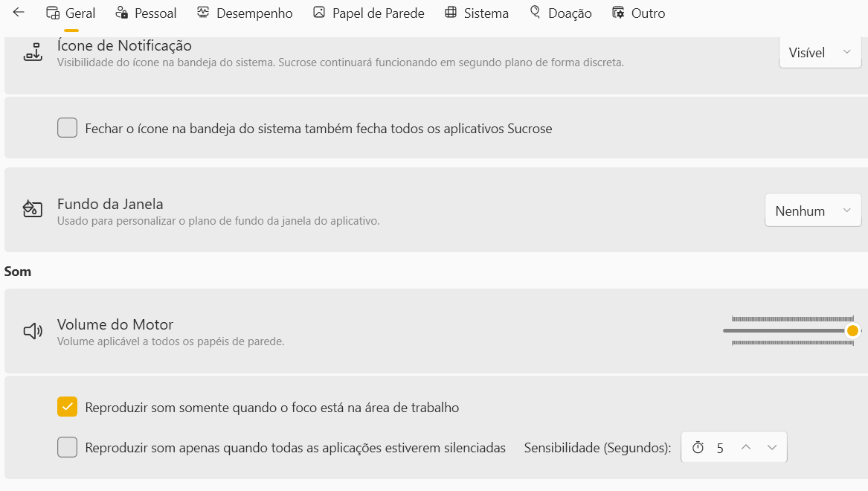Uncheck play sound only when desktop focused
868x491 pixels.
68,407
